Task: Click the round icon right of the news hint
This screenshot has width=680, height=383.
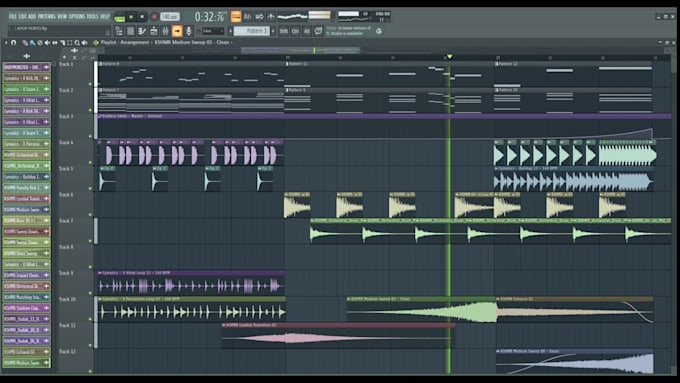Action: tap(379, 31)
